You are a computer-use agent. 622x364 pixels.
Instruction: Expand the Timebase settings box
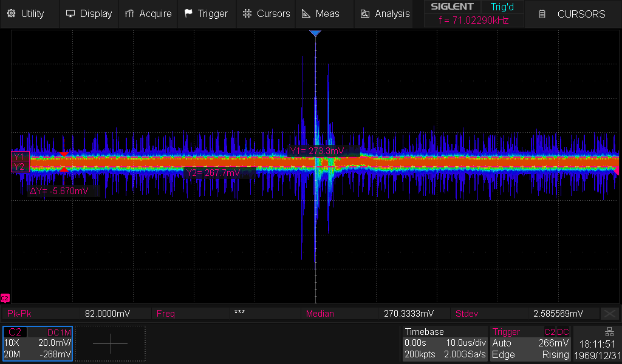tap(445, 343)
